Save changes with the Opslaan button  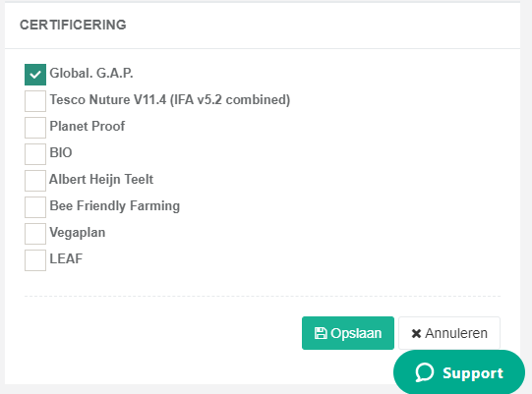point(348,333)
